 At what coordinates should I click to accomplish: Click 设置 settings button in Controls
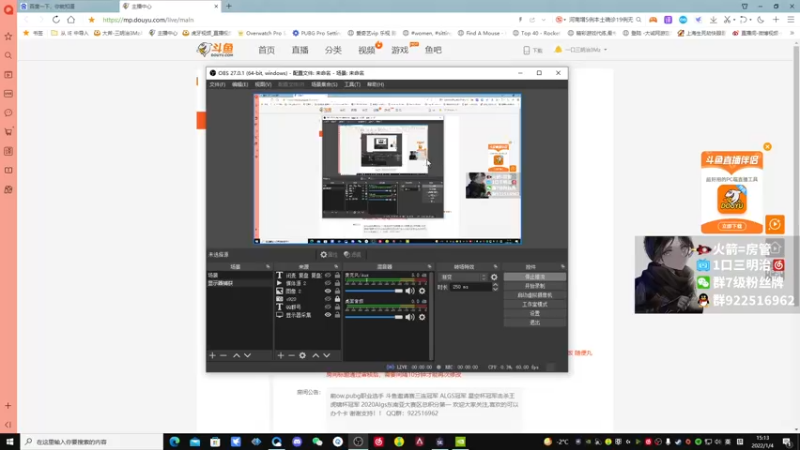[x=535, y=313]
